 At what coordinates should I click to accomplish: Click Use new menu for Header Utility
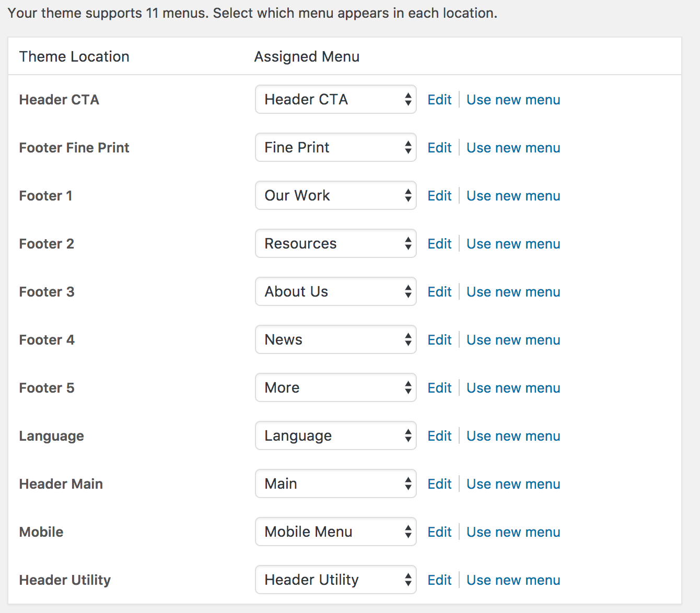pos(514,580)
